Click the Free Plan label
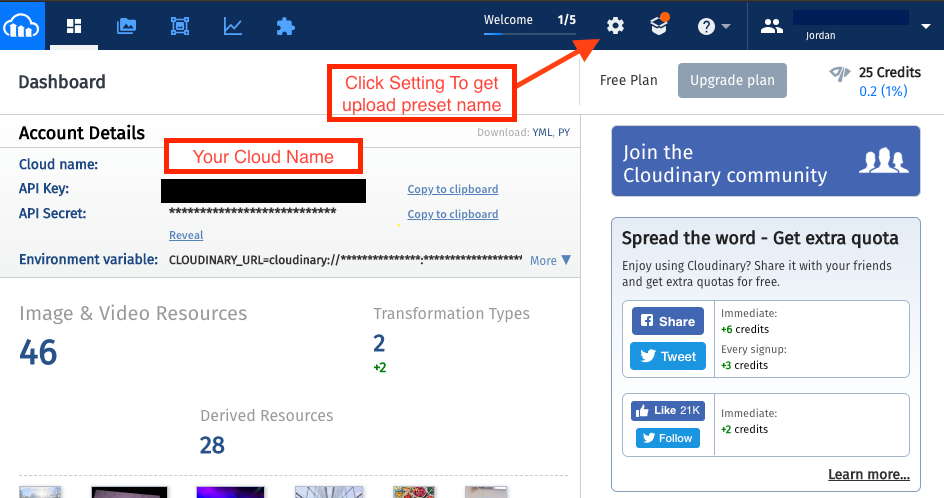Viewport: 944px width, 498px height. point(629,80)
